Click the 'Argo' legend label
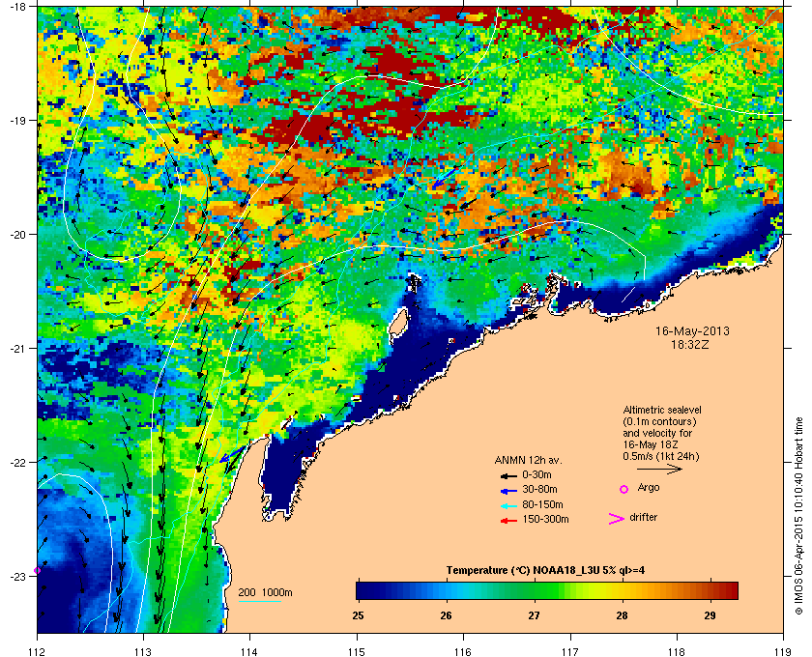The width and height of the screenshot is (812, 657). click(649, 488)
